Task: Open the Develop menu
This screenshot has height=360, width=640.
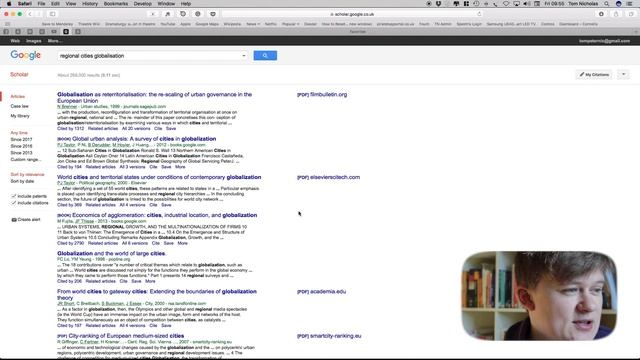Action: 142,4
